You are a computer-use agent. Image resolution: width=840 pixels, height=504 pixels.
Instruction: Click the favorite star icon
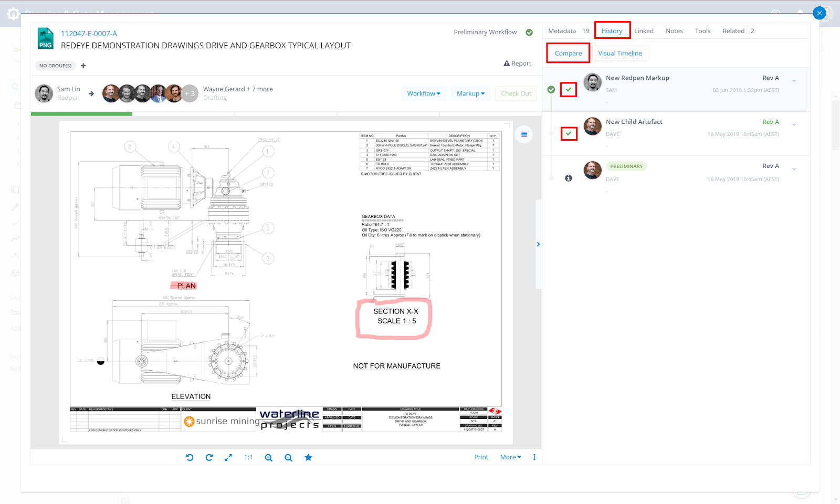[308, 457]
